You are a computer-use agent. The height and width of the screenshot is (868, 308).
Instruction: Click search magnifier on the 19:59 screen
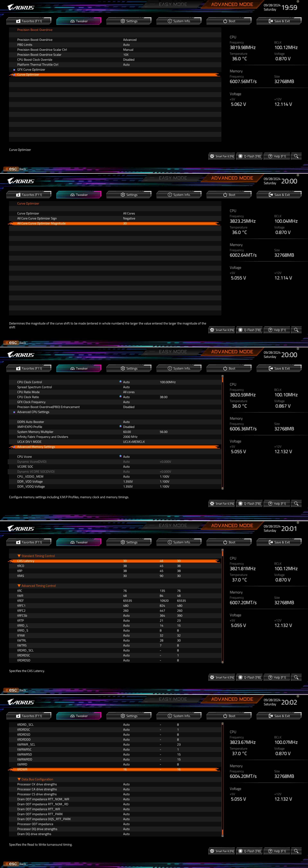point(296,156)
